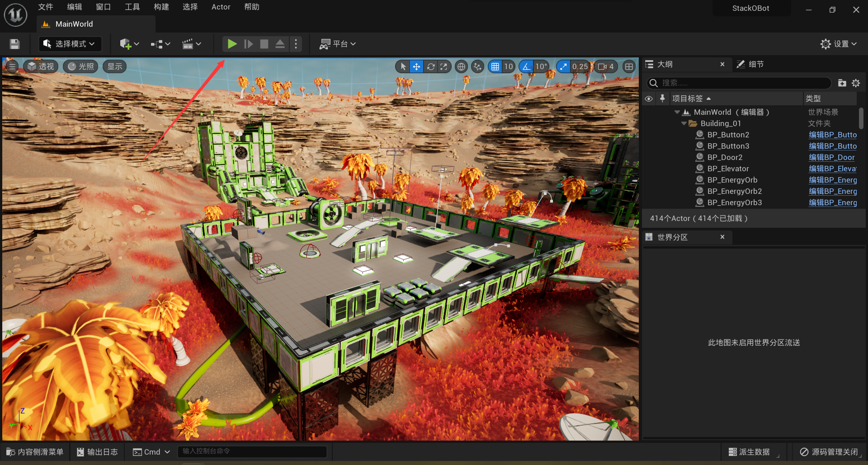Toggle viewport layout maximize icon
The height and width of the screenshot is (465, 868).
629,66
